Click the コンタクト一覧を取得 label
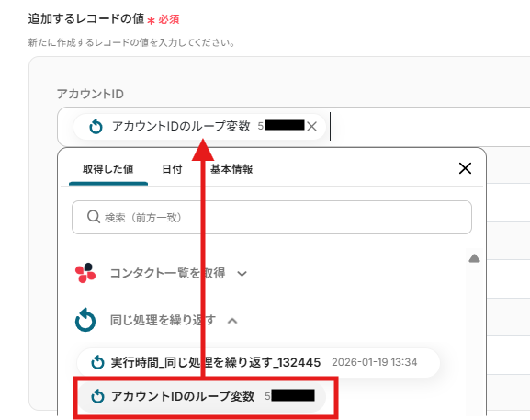This screenshot has width=530, height=420. (x=168, y=273)
